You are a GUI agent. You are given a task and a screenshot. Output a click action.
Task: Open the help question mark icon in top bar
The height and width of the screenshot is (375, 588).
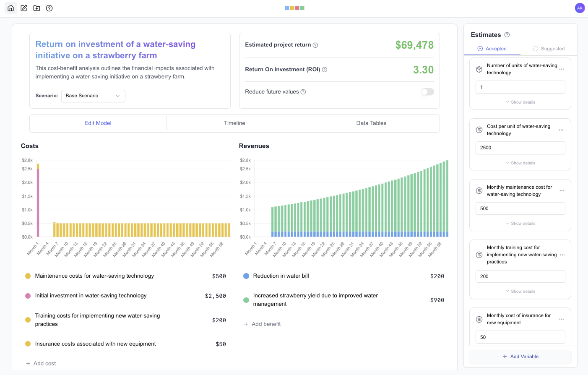tap(49, 8)
